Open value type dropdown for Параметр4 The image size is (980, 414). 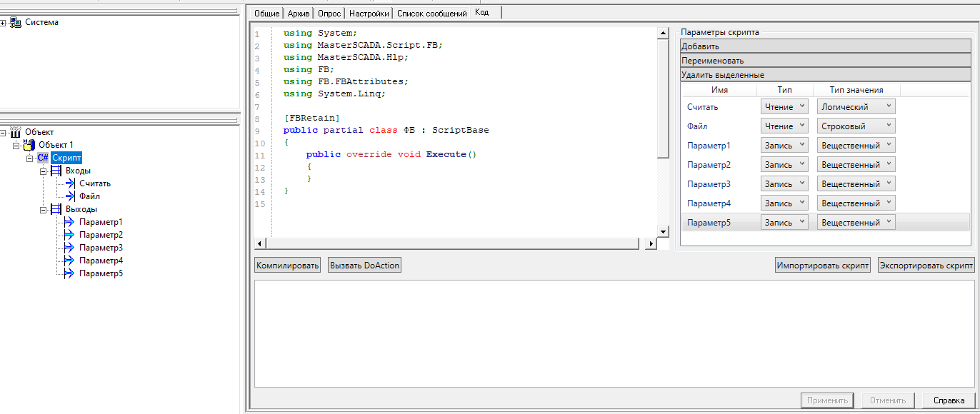coord(856,203)
